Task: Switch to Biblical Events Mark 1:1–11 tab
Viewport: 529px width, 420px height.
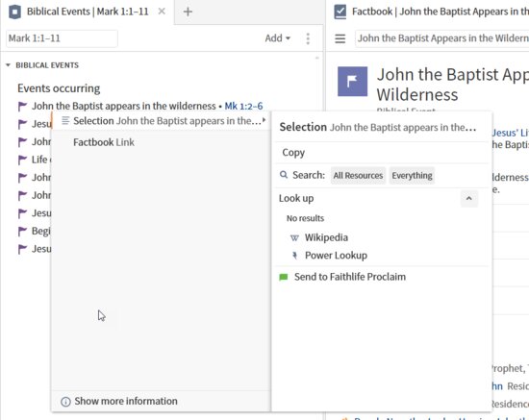Action: pos(88,12)
